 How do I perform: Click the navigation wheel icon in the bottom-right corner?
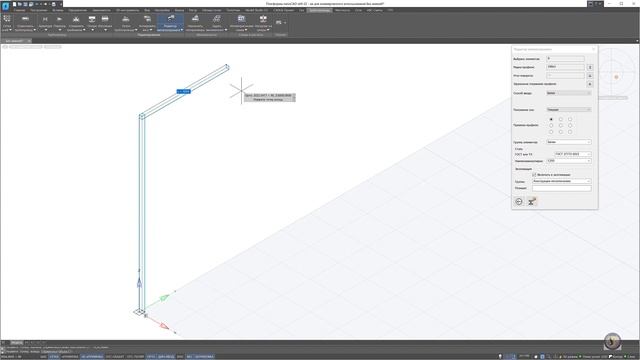coord(612,341)
